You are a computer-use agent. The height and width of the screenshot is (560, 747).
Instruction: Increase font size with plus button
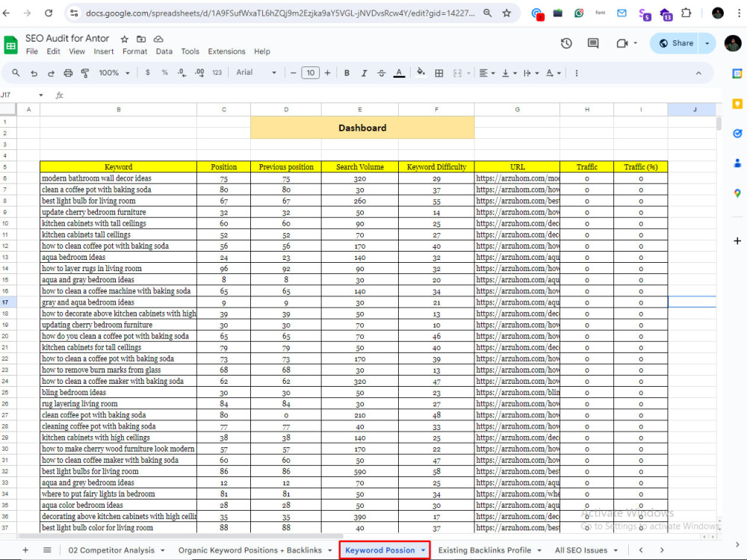(x=327, y=73)
